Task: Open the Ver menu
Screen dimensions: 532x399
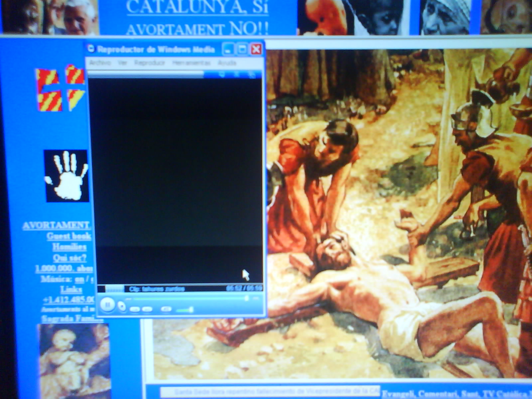Action: [x=122, y=63]
